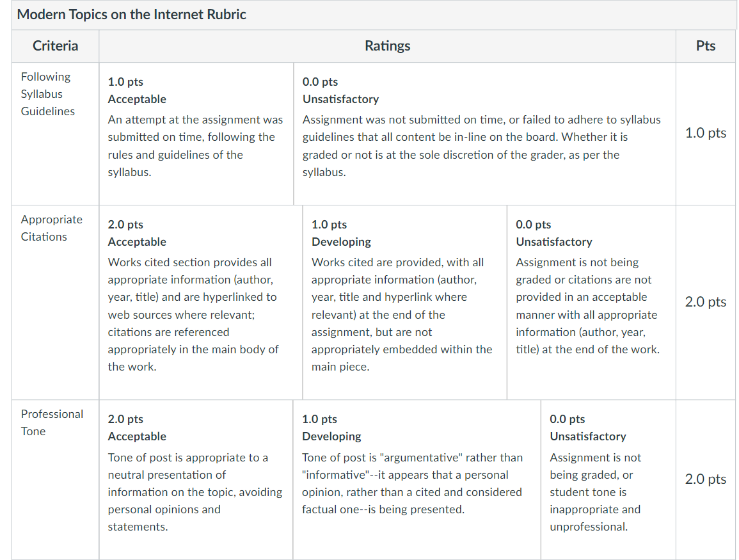Image resolution: width=739 pixels, height=560 pixels.
Task: Select the Ratings column header
Action: click(x=387, y=46)
